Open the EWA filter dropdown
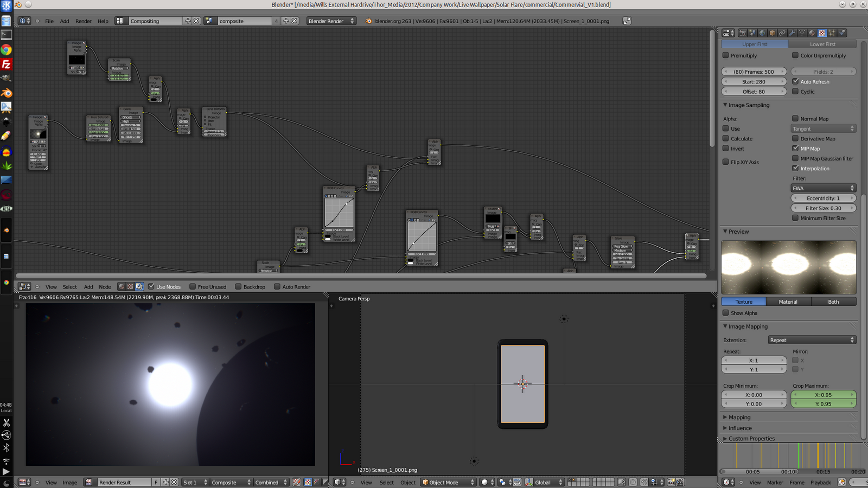This screenshot has width=868, height=488. [823, 188]
